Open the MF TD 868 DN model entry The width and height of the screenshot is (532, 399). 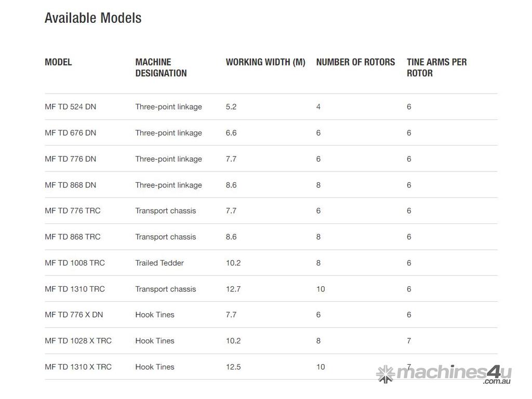tap(70, 185)
